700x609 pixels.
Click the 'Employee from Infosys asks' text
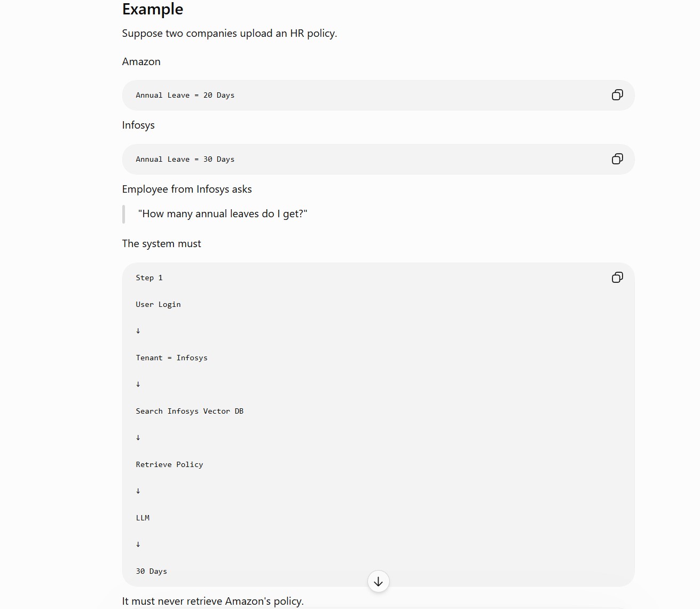tap(187, 189)
